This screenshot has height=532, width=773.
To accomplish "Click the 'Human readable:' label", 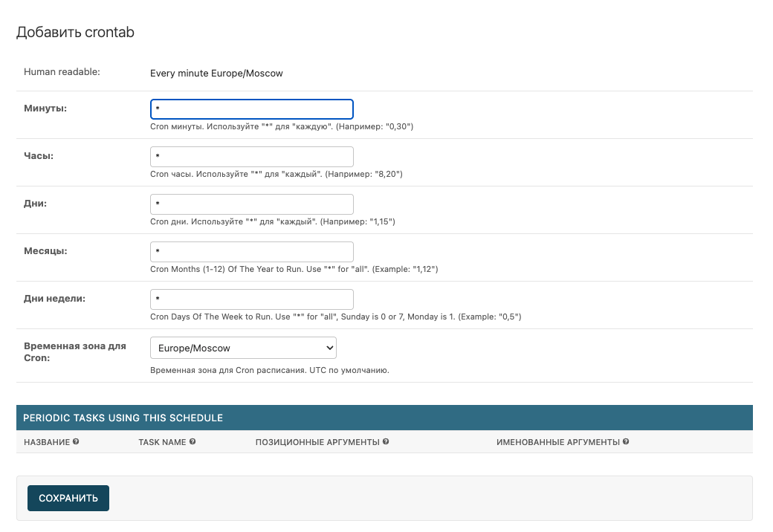I will coord(62,72).
